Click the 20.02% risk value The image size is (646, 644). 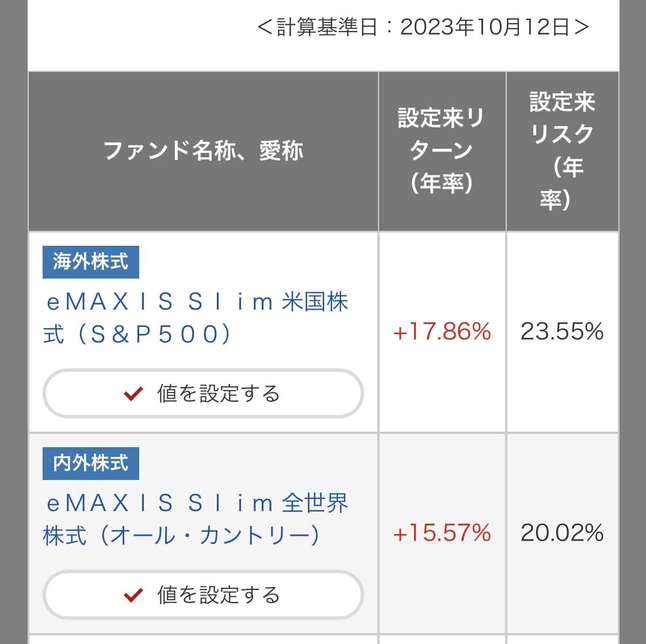562,533
